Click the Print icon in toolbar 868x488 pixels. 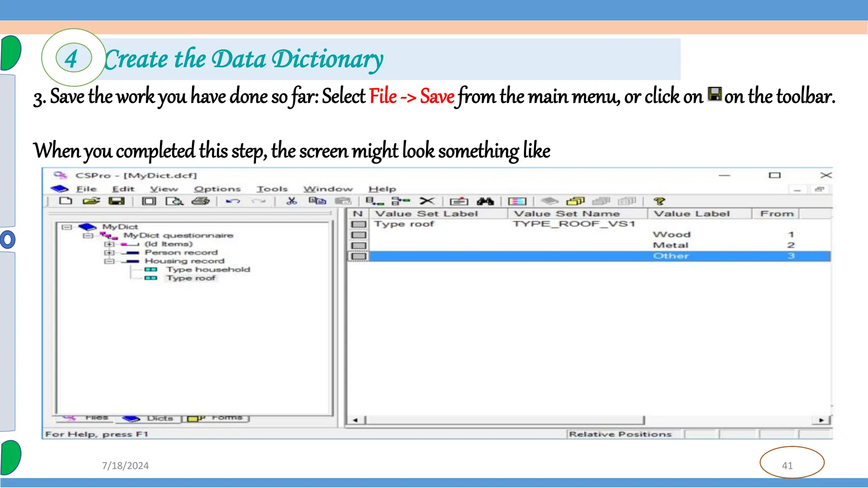tap(200, 201)
